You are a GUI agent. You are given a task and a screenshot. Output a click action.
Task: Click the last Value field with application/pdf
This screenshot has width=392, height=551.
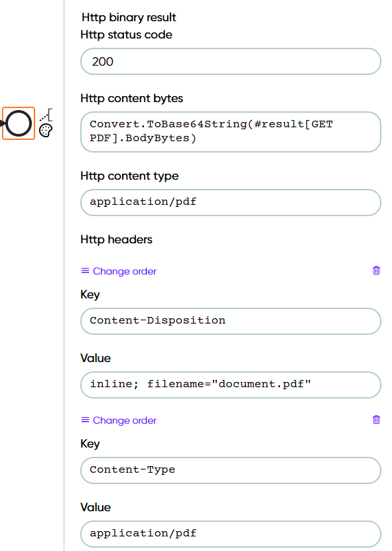coord(231,534)
